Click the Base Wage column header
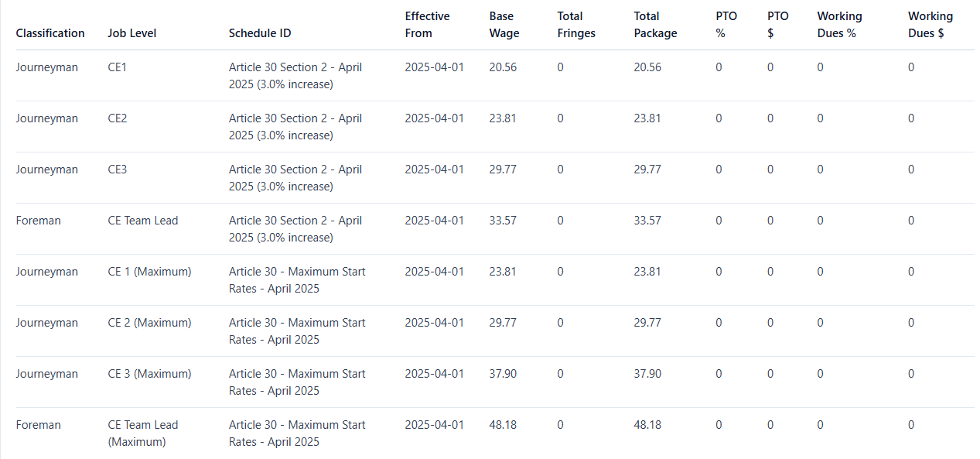Viewport: 980px width, 459px height. (x=504, y=25)
